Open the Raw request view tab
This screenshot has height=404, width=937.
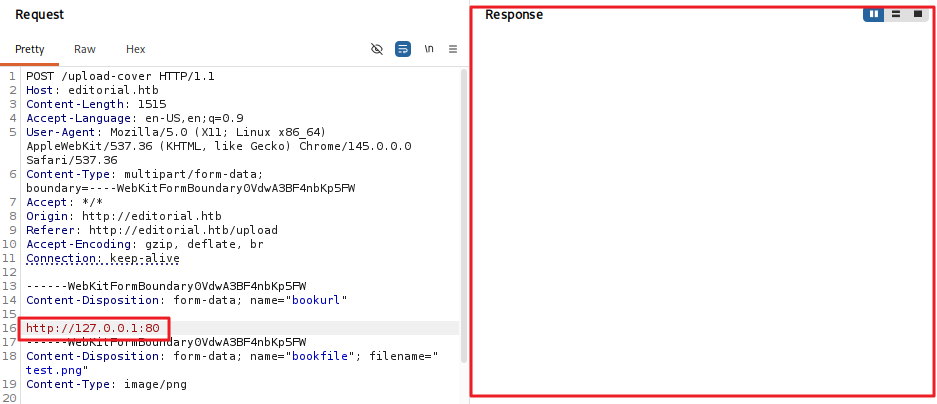click(85, 49)
